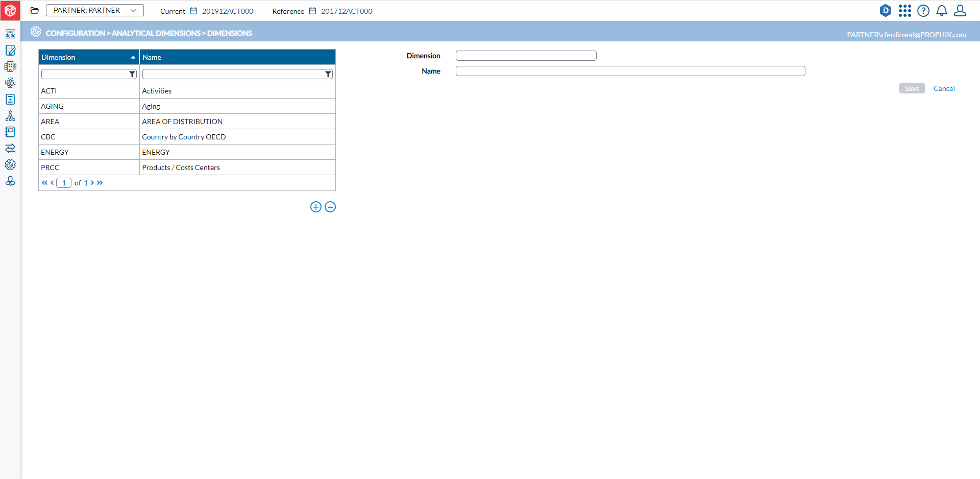
Task: Click the CONFIGURATION breadcrumb text
Action: tap(75, 33)
